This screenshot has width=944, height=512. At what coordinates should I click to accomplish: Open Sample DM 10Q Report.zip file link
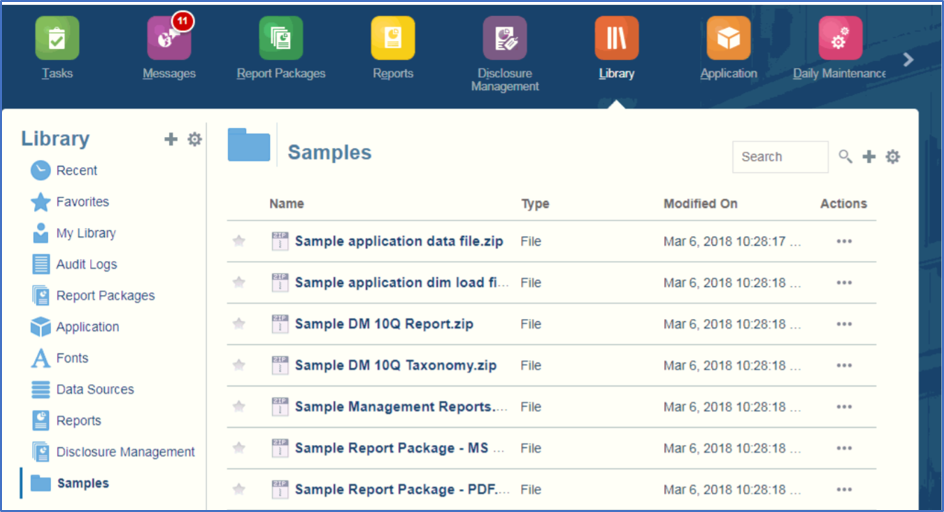pos(384,324)
